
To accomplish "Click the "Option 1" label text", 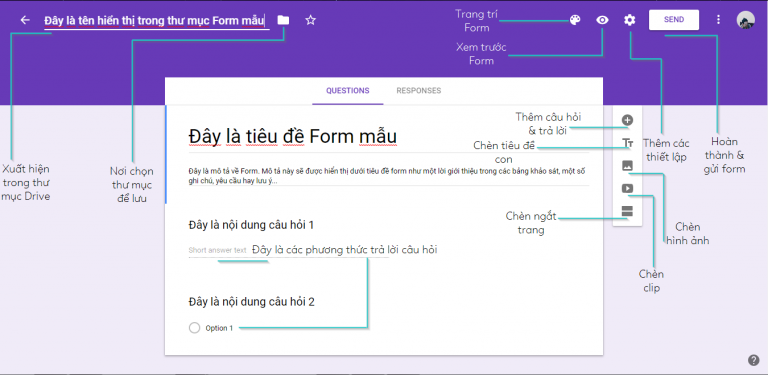I will pos(219,328).
